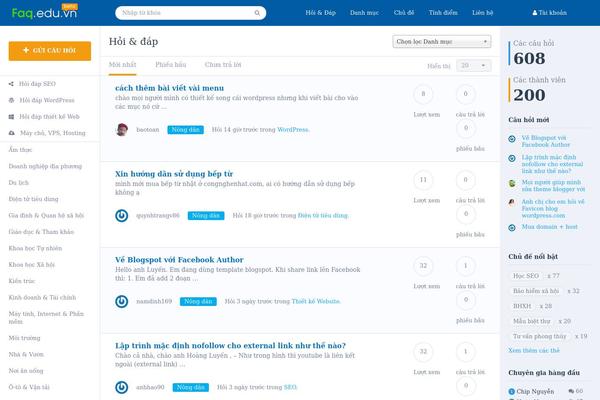Open SEO category link on anhhao90's post

point(290,387)
